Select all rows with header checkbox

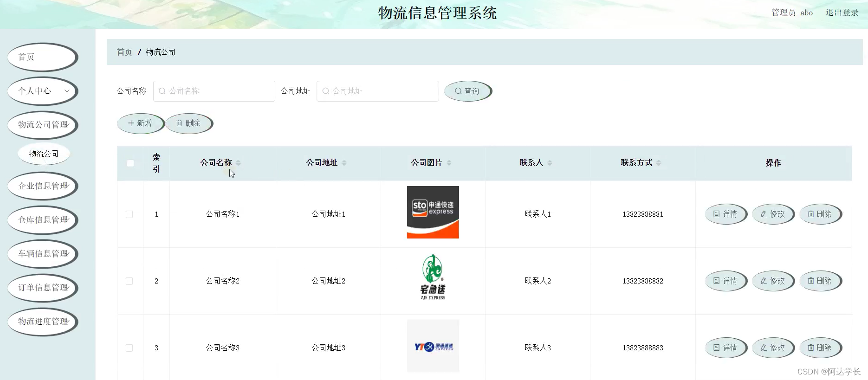[x=130, y=163]
